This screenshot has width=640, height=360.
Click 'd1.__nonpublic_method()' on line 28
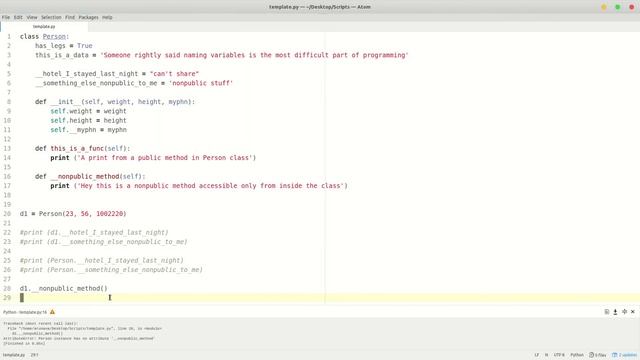[63, 288]
